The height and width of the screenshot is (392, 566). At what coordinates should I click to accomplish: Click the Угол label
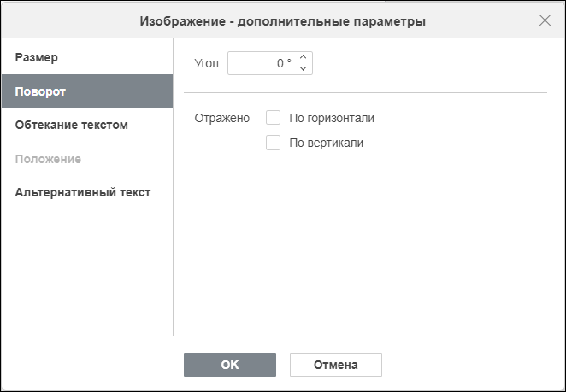[x=206, y=63]
